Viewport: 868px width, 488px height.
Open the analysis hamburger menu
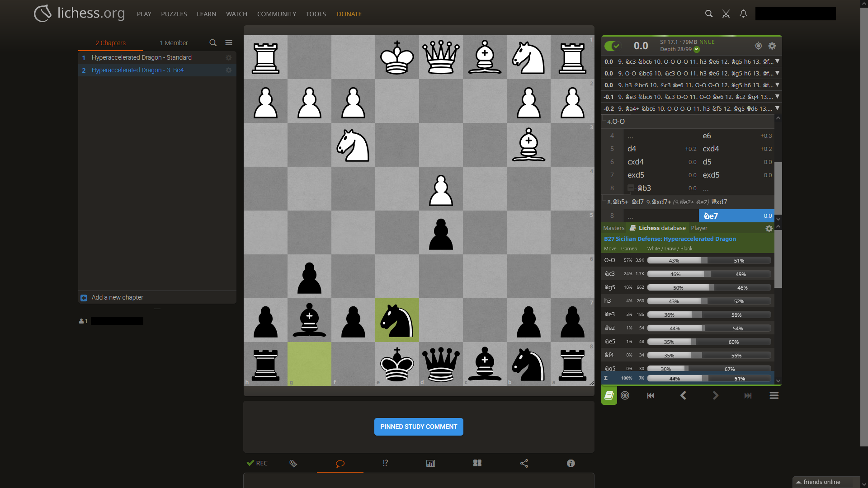click(x=774, y=395)
